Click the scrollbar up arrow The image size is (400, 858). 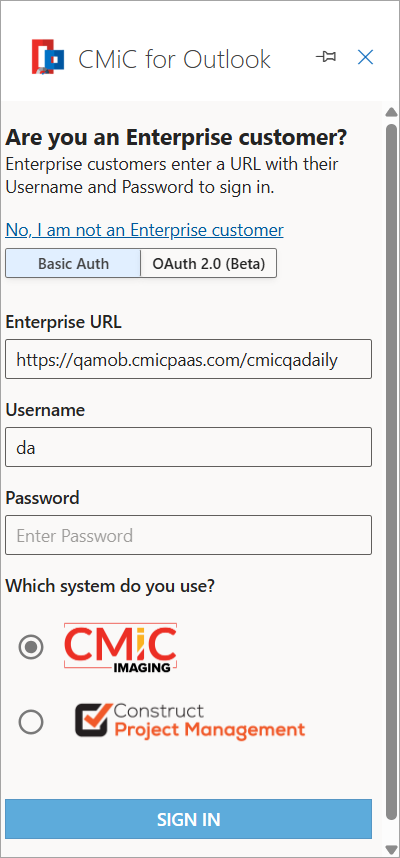point(391,112)
